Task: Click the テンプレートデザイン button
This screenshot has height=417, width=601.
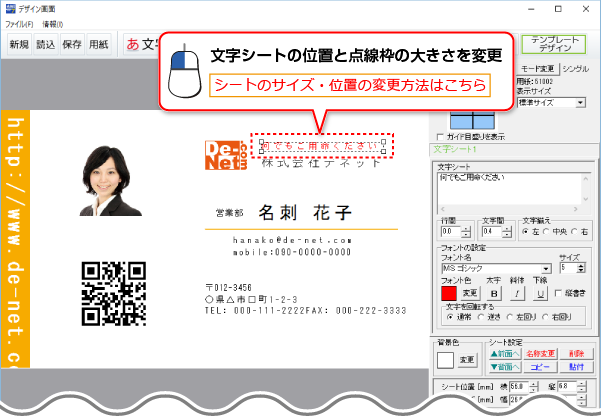Action: 555,44
